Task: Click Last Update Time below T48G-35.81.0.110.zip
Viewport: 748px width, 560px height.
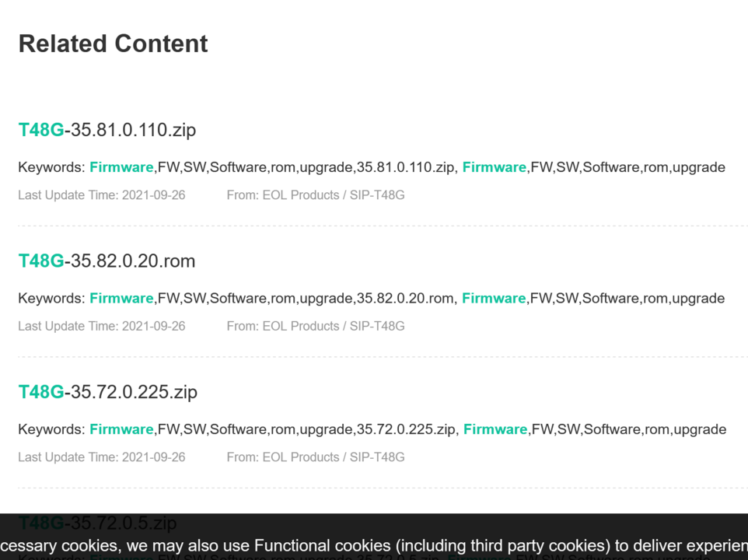Action: pos(102,195)
